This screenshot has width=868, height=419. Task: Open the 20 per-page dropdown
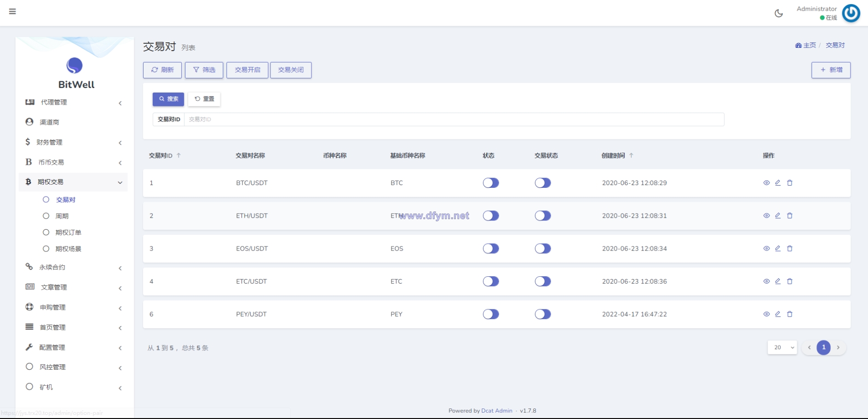[x=782, y=348]
